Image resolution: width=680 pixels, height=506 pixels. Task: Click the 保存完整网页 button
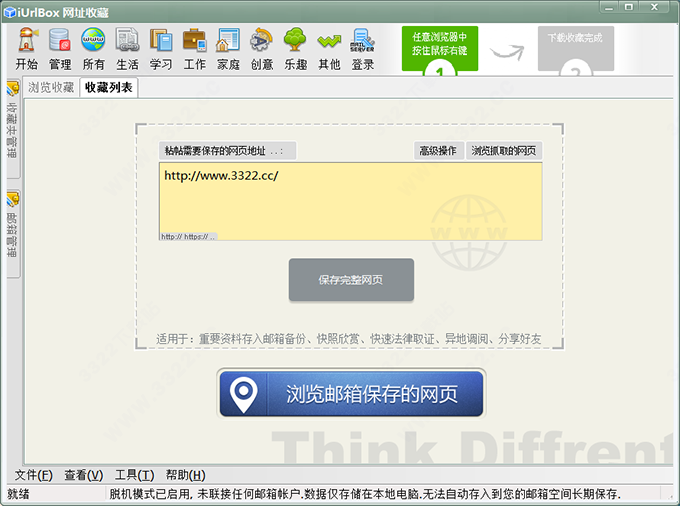351,280
